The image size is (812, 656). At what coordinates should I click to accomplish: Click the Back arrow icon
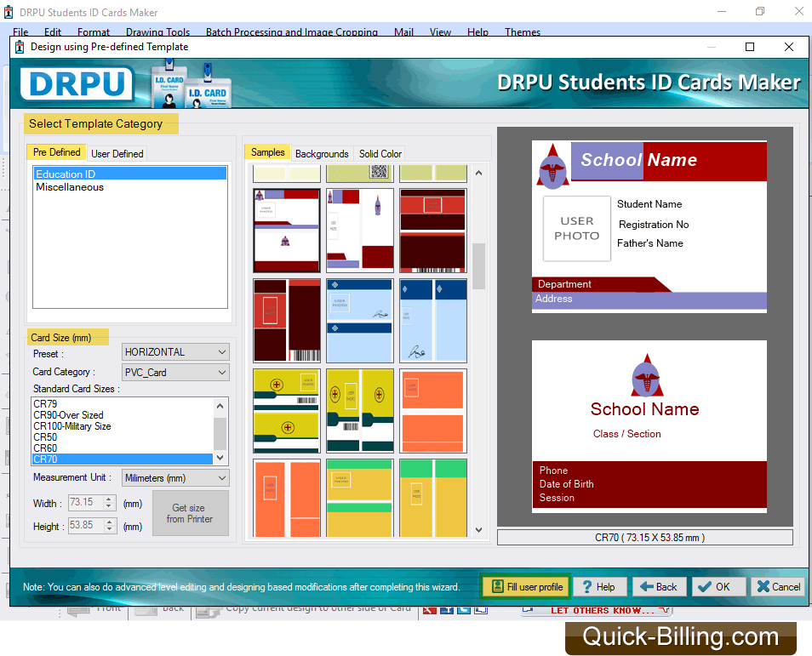(647, 586)
